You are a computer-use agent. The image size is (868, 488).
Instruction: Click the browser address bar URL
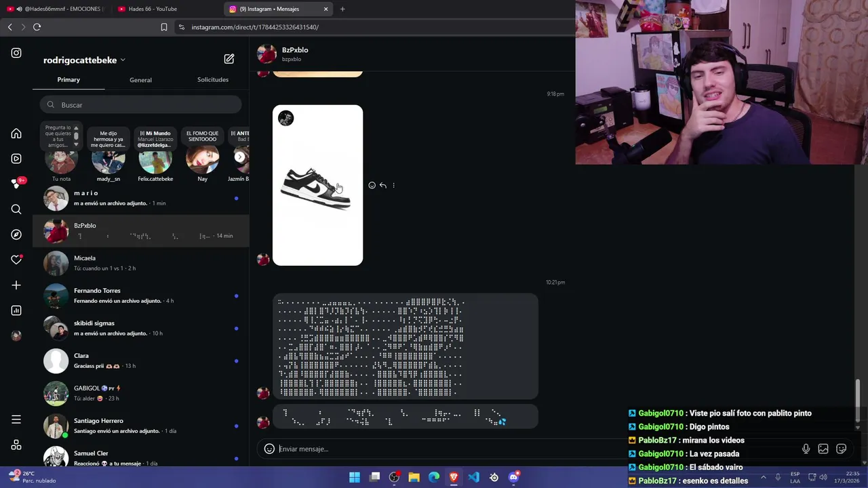pyautogui.click(x=255, y=27)
